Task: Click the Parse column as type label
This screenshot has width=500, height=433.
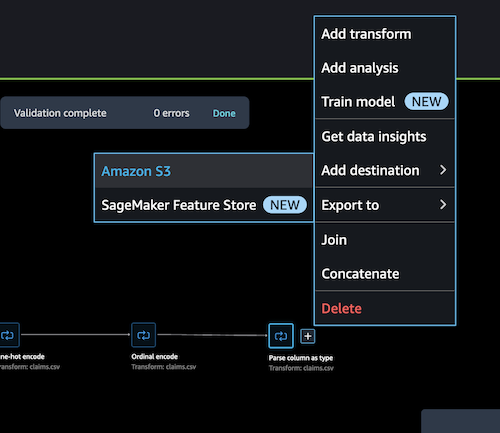Action: 301,358
